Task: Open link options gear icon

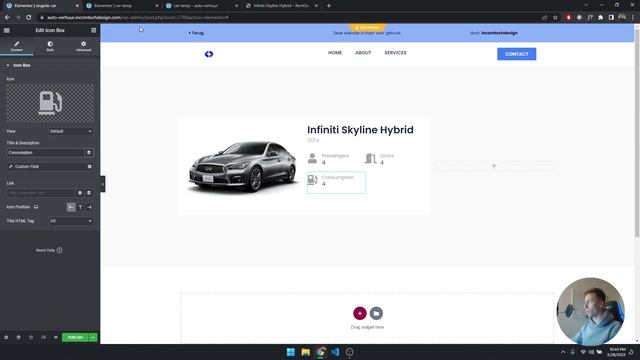Action: click(x=80, y=193)
